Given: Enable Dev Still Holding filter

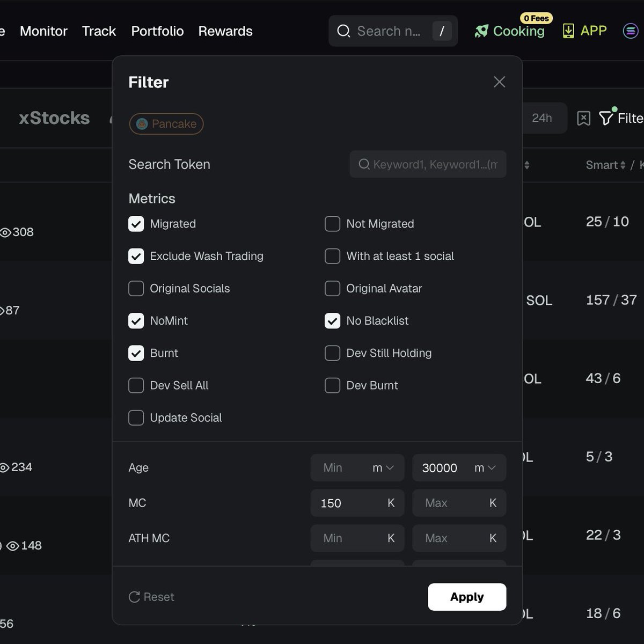Looking at the screenshot, I should [333, 353].
